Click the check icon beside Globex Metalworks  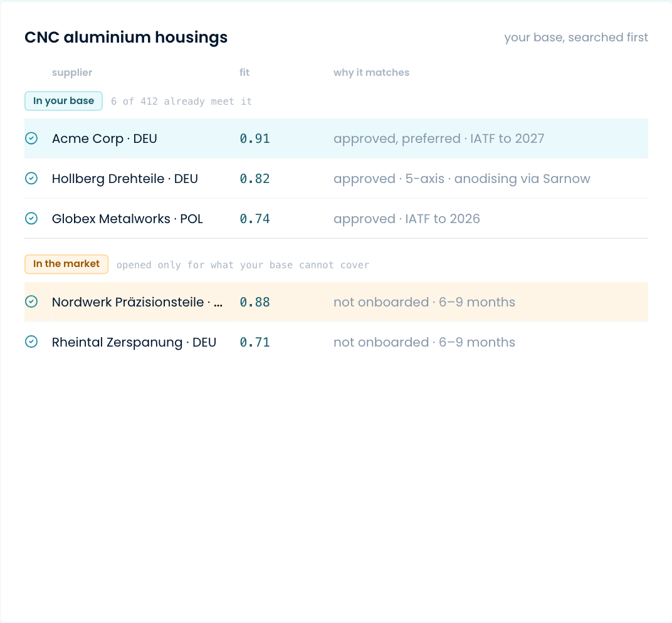coord(31,219)
